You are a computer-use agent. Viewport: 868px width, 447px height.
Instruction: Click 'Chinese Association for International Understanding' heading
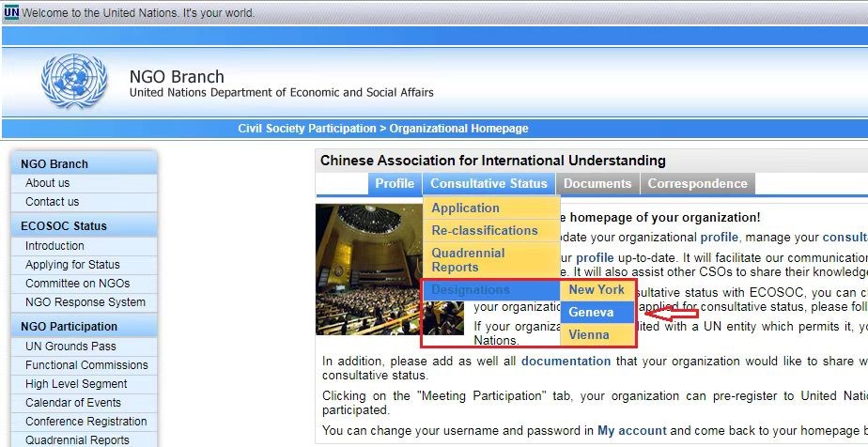coord(492,161)
